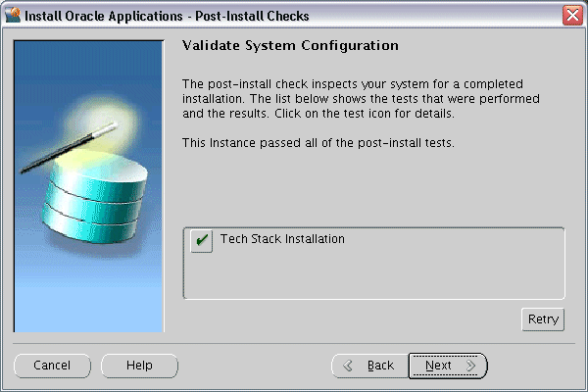Go to the Next wizard page
Image resolution: width=588 pixels, height=392 pixels.
click(448, 366)
